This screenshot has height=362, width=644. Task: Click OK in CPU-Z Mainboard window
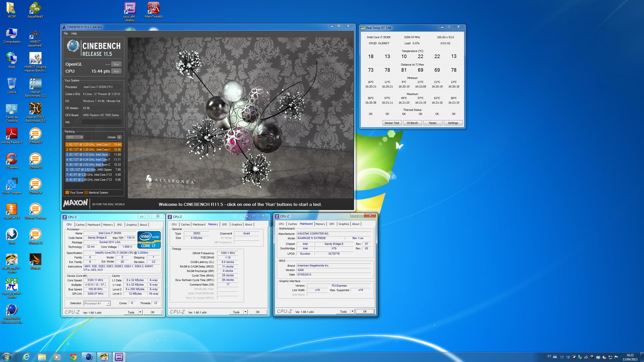click(365, 311)
